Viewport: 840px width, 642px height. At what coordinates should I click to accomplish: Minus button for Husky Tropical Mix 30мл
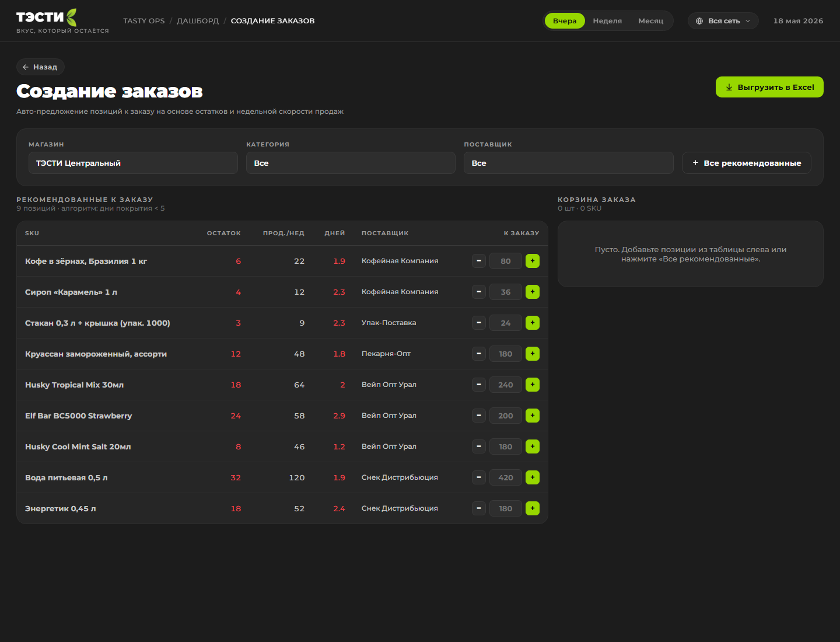[x=479, y=385]
